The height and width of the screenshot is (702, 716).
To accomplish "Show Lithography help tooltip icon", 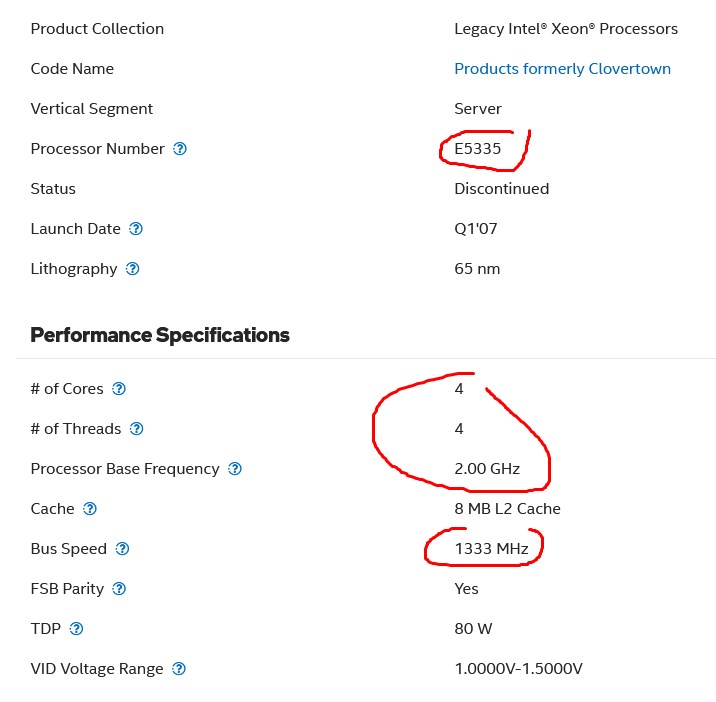I will tap(132, 269).
